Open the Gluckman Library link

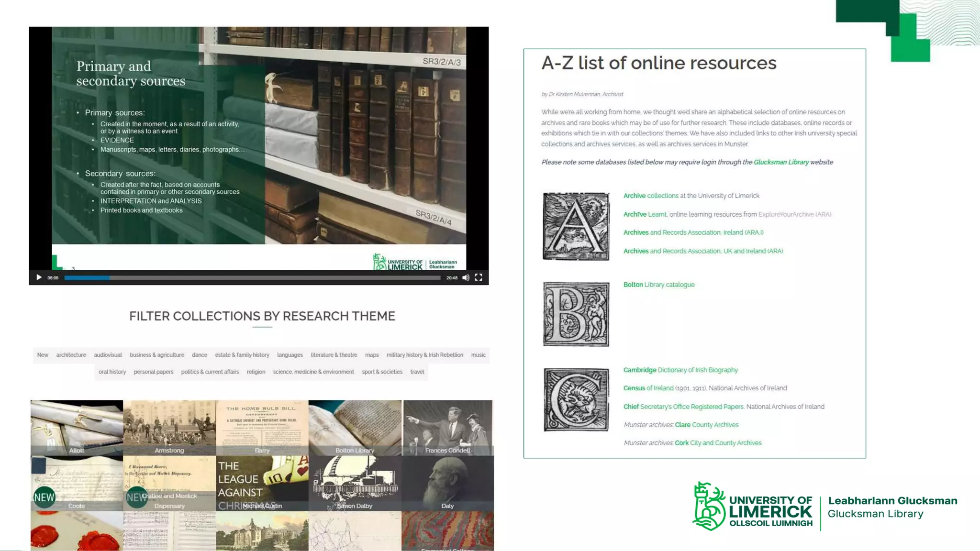tap(781, 162)
